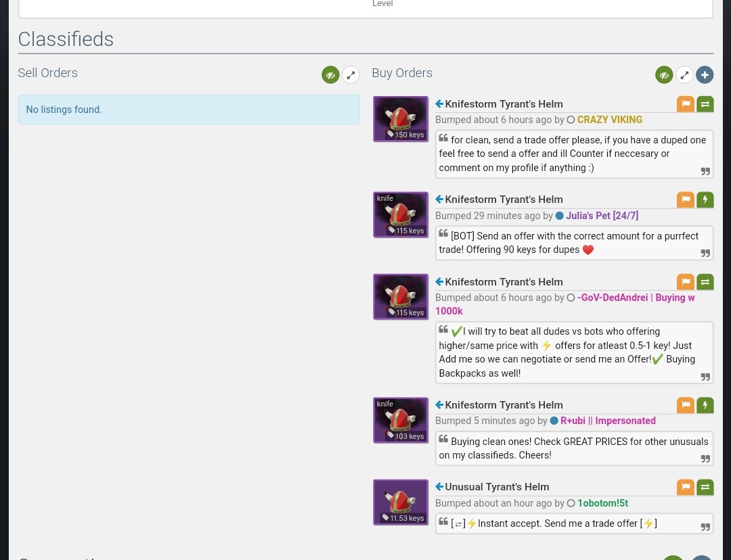Send trade offer to CRAZY VIKING
The height and width of the screenshot is (560, 731).
point(705,104)
